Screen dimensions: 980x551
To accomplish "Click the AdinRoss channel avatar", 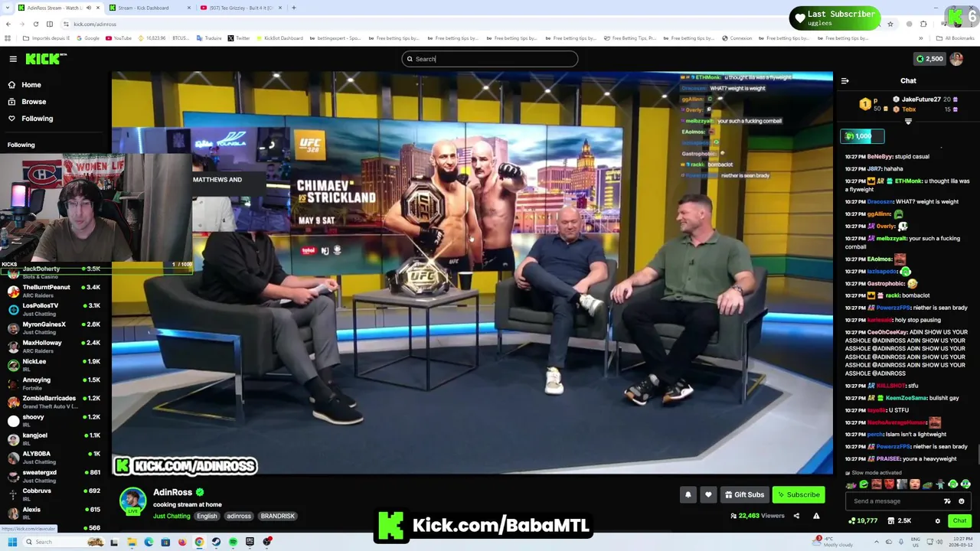I will coord(132,501).
